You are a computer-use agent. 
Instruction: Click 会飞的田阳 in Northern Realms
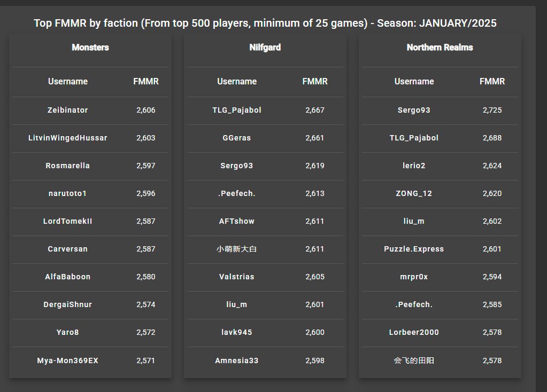click(x=414, y=360)
